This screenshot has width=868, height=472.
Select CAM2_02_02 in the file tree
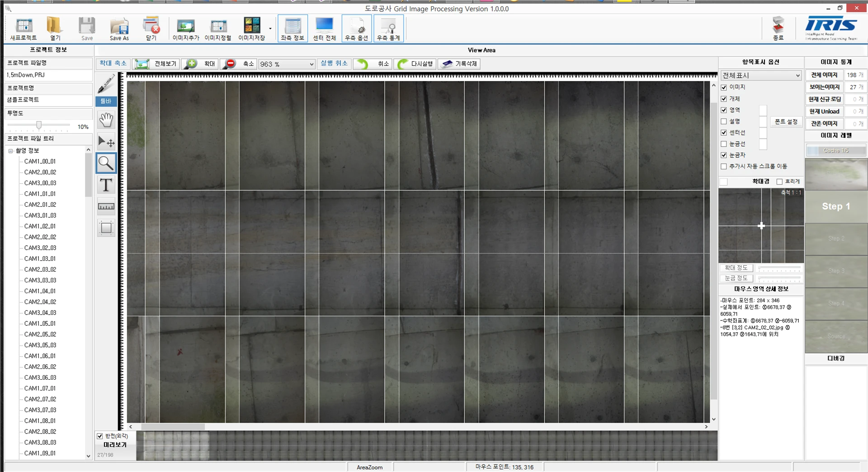coord(40,237)
